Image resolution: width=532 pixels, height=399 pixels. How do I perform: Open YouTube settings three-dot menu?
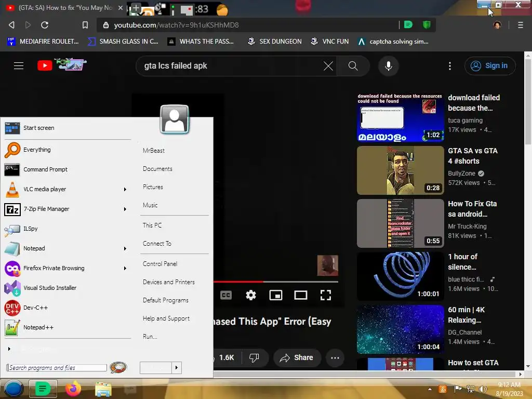pos(450,66)
